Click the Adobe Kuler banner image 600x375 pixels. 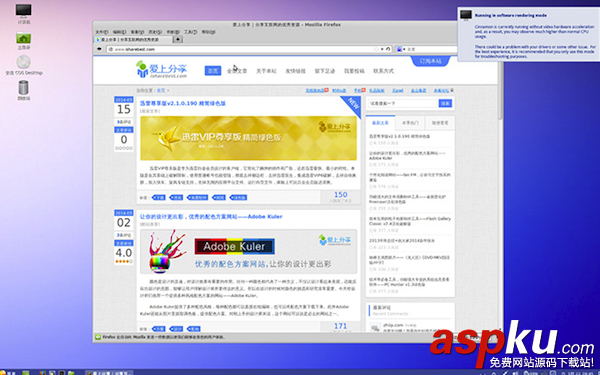pyautogui.click(x=248, y=251)
